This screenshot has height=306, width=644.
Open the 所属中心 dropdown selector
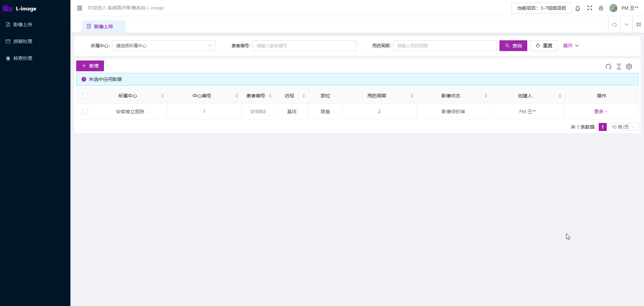163,46
